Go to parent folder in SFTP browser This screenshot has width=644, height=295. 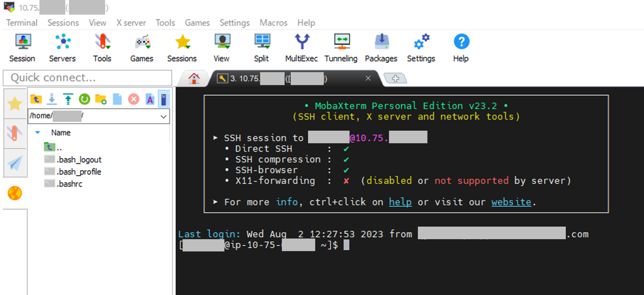click(36, 99)
